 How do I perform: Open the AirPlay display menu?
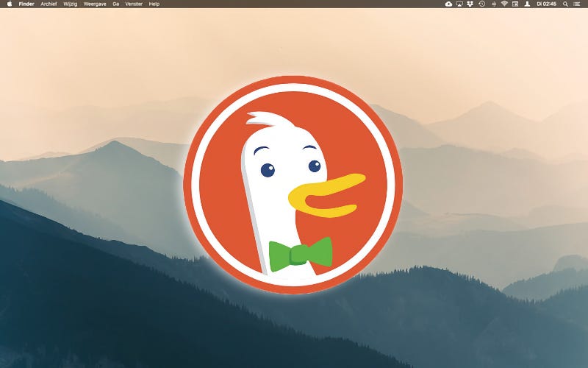[x=459, y=4]
